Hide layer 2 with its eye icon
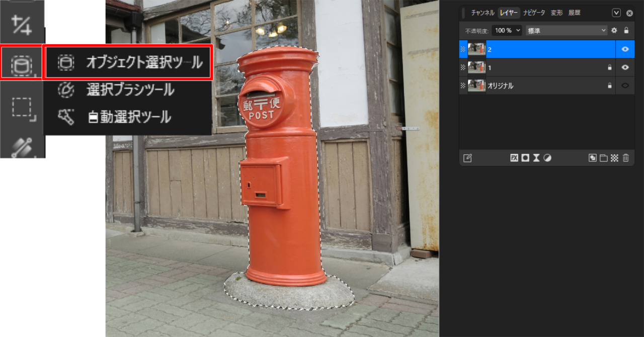This screenshot has height=337, width=644. coord(625,49)
